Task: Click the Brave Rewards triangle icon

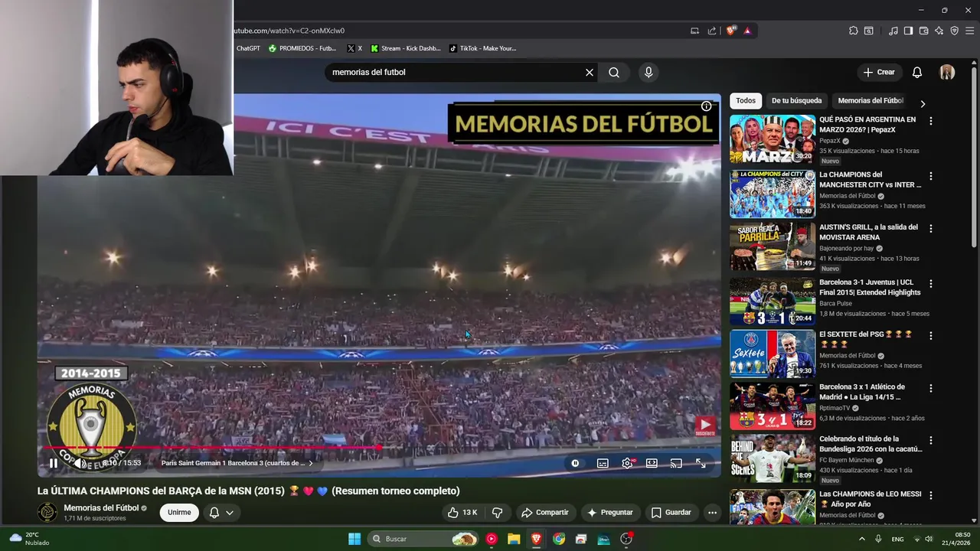Action: 747,31
